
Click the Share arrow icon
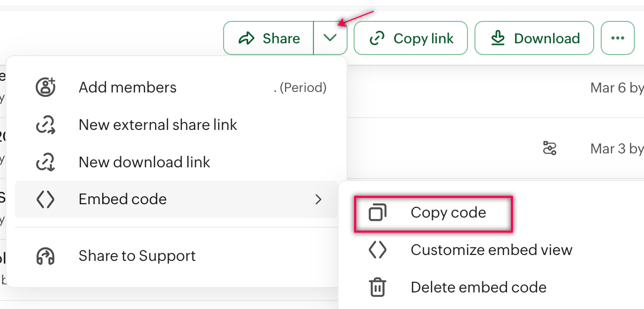pyautogui.click(x=247, y=38)
